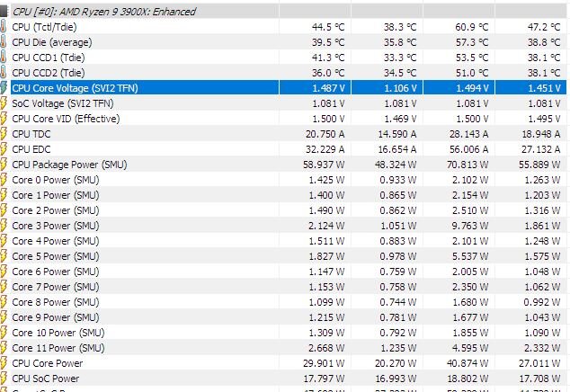Click the 17.708 W average SoC power value
Screen dimensions: 570x392
(539, 379)
